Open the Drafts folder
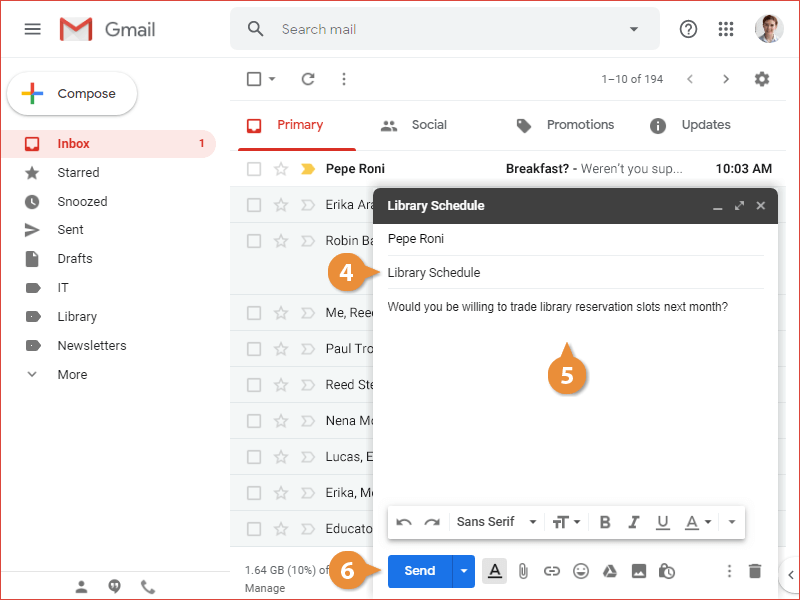Screen dimensions: 800x600 [x=75, y=259]
